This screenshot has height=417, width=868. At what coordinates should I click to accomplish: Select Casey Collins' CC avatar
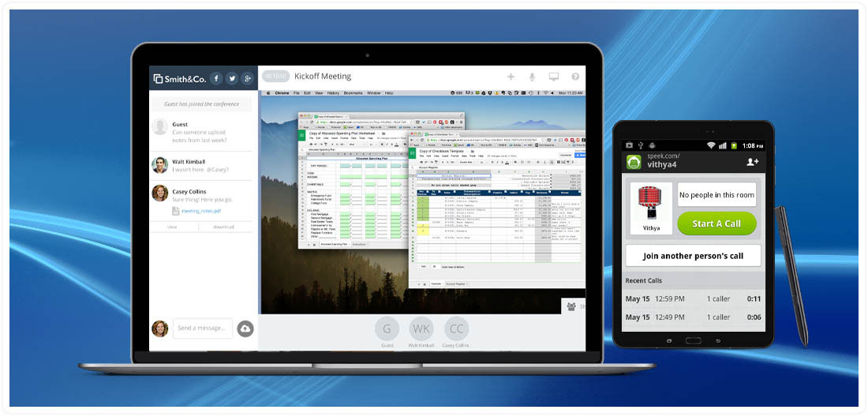[x=456, y=329]
